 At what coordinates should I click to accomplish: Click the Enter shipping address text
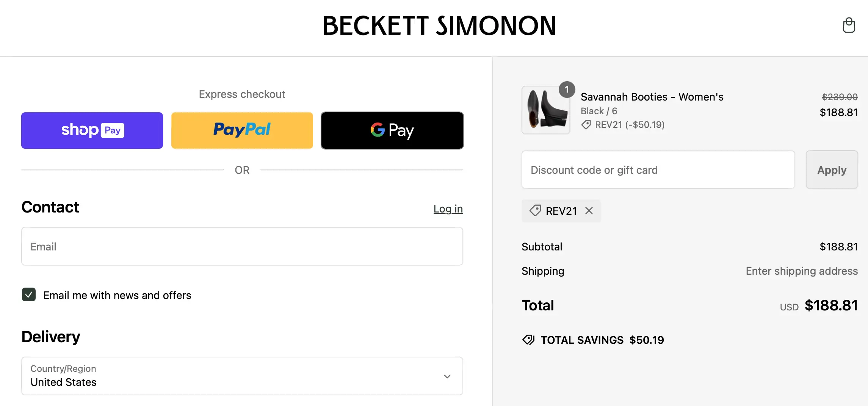[802, 271]
